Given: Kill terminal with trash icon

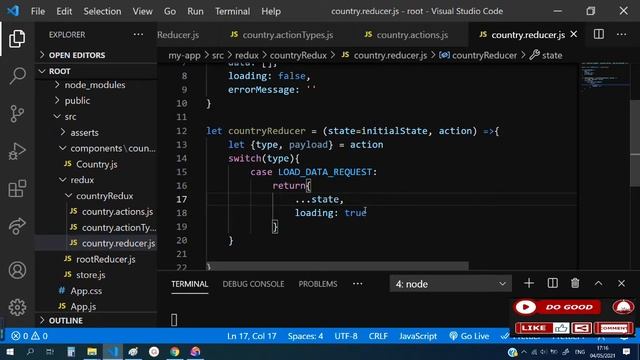Looking at the screenshot, I should (x=575, y=283).
